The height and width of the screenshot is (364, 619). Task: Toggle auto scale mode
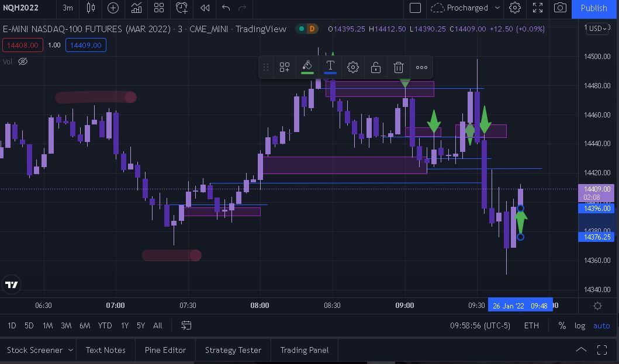(601, 325)
